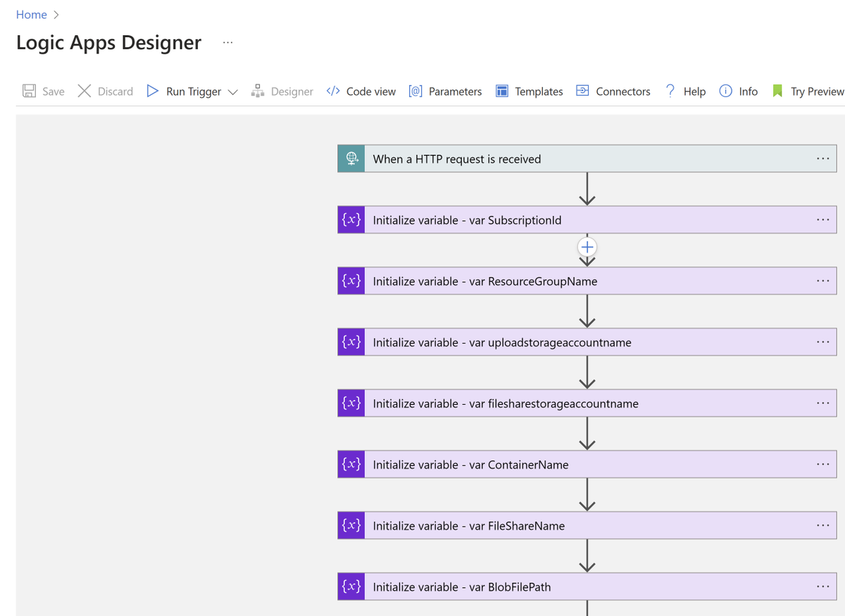Open options menu for var ContainerName step
845x616 pixels.
(x=822, y=464)
